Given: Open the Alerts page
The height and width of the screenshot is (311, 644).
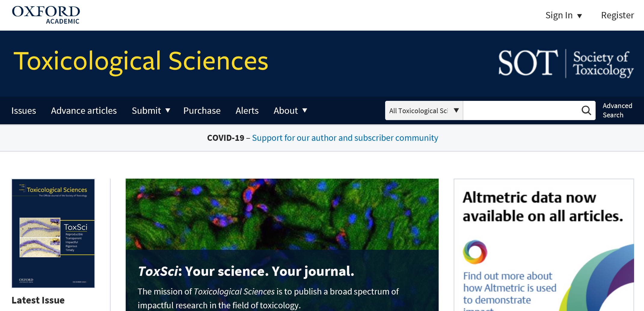Looking at the screenshot, I should tap(247, 110).
